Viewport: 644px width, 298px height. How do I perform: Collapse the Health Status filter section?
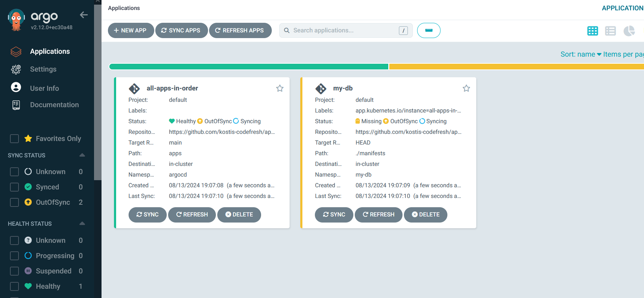click(x=82, y=223)
